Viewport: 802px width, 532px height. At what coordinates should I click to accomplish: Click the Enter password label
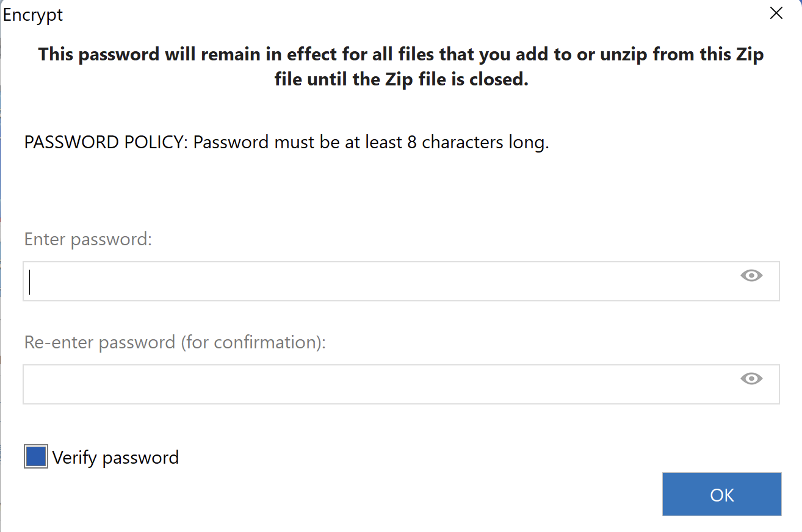pyautogui.click(x=88, y=239)
